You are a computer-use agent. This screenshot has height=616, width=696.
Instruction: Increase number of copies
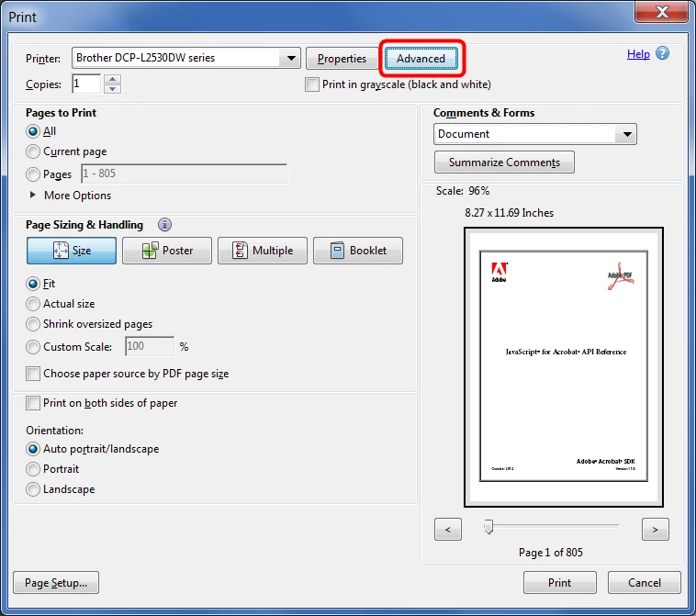pyautogui.click(x=113, y=79)
